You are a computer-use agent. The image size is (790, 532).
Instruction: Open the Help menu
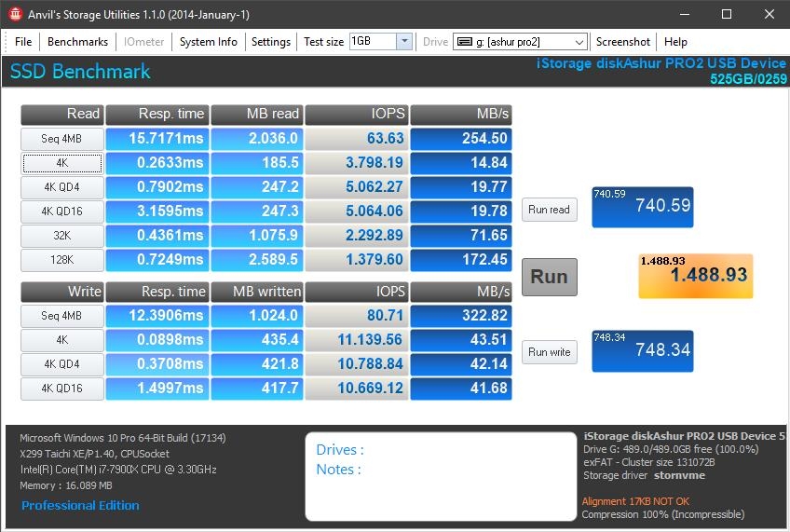(675, 42)
